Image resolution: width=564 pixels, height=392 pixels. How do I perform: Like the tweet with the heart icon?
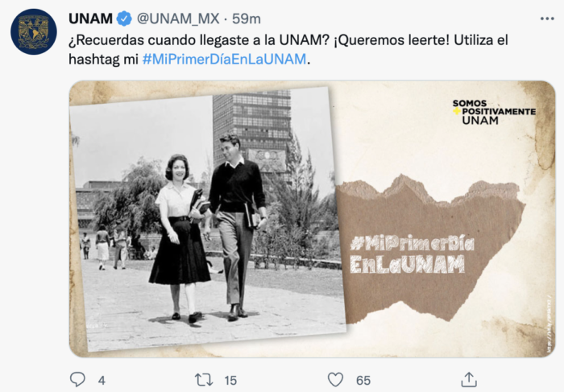[335, 380]
